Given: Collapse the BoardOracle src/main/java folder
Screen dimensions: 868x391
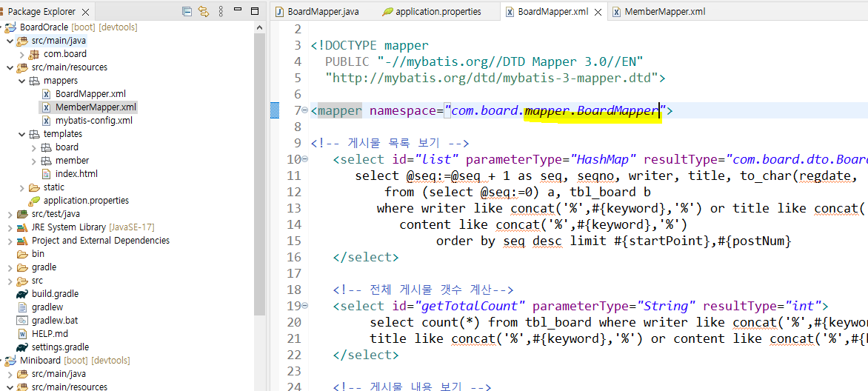Looking at the screenshot, I should point(10,41).
